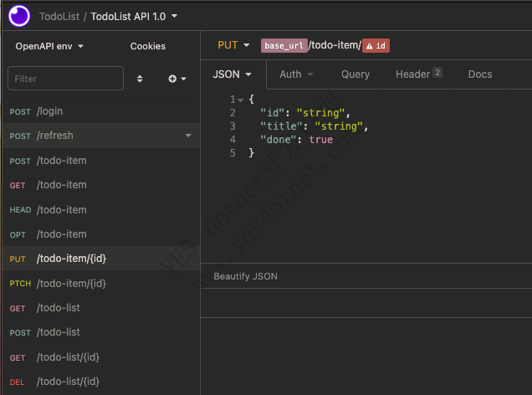Screen dimensions: 532x395
Task: Select the DEL /todo-list/{id} request
Action: [101, 382]
